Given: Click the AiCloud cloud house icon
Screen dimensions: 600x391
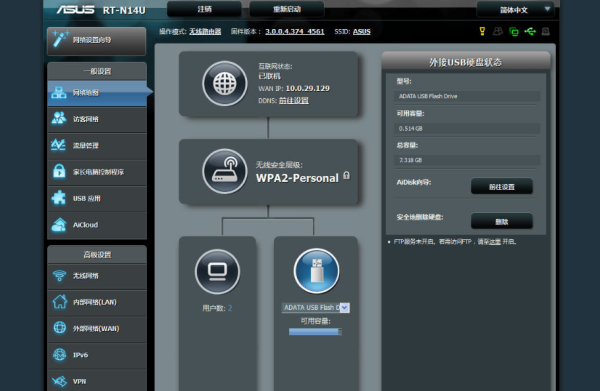Looking at the screenshot, I should pos(59,225).
